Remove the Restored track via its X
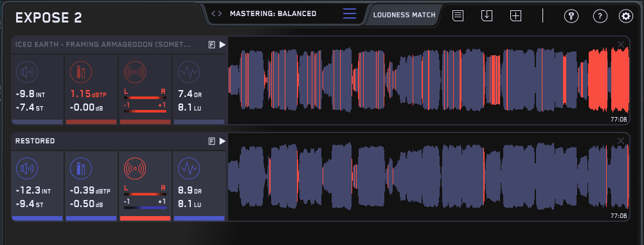644x245 pixels. coord(621,141)
